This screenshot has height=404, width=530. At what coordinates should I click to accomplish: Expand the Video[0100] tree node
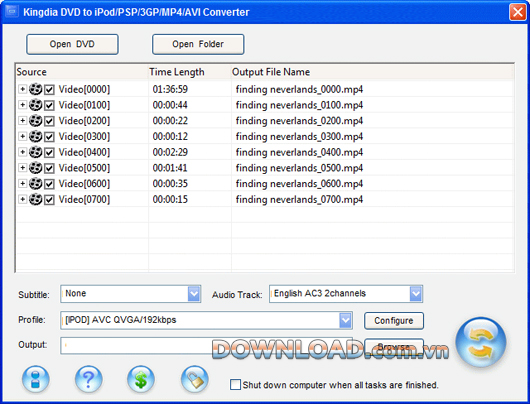coord(22,105)
